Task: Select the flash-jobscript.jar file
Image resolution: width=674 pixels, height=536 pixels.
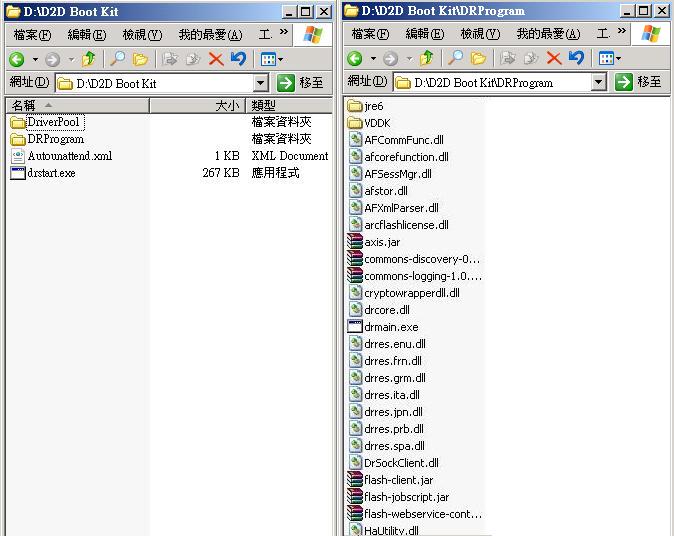Action: pos(398,497)
